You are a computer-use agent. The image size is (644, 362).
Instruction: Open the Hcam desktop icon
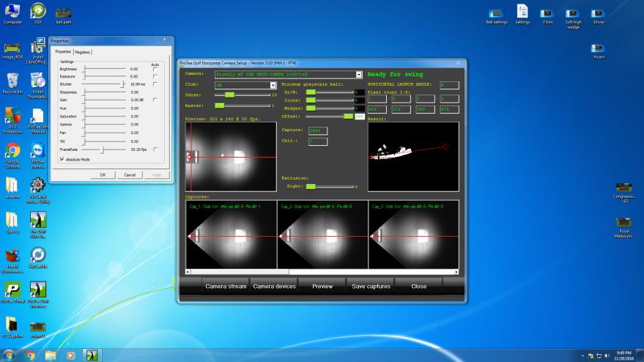point(599,48)
